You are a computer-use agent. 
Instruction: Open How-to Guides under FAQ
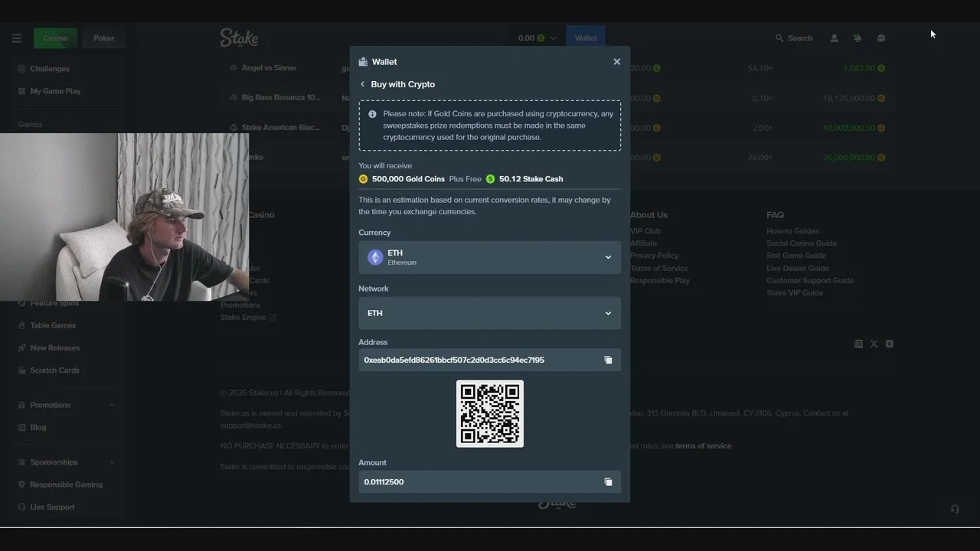point(792,231)
